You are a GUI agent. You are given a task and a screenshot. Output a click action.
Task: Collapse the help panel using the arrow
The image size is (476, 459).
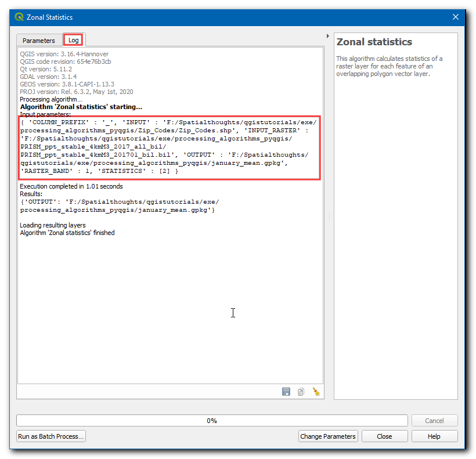click(x=329, y=36)
